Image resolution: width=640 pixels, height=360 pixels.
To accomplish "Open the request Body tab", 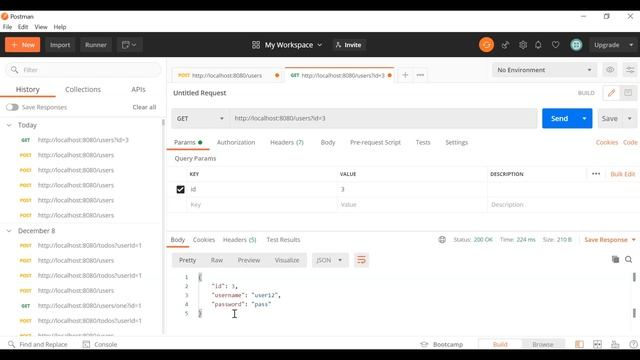I will [328, 142].
